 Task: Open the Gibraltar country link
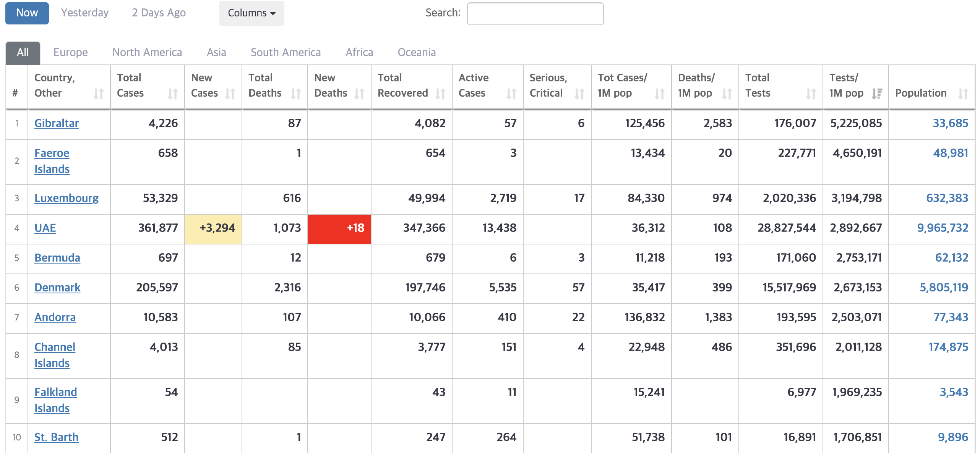[57, 123]
